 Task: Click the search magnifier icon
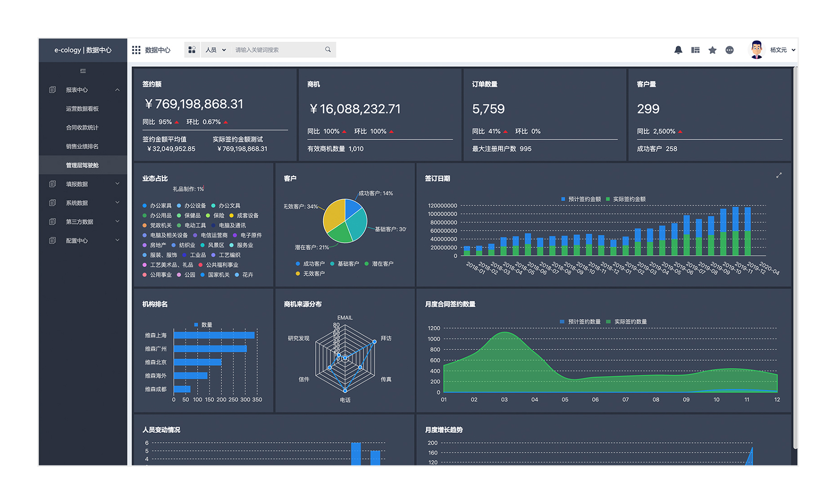coord(328,50)
